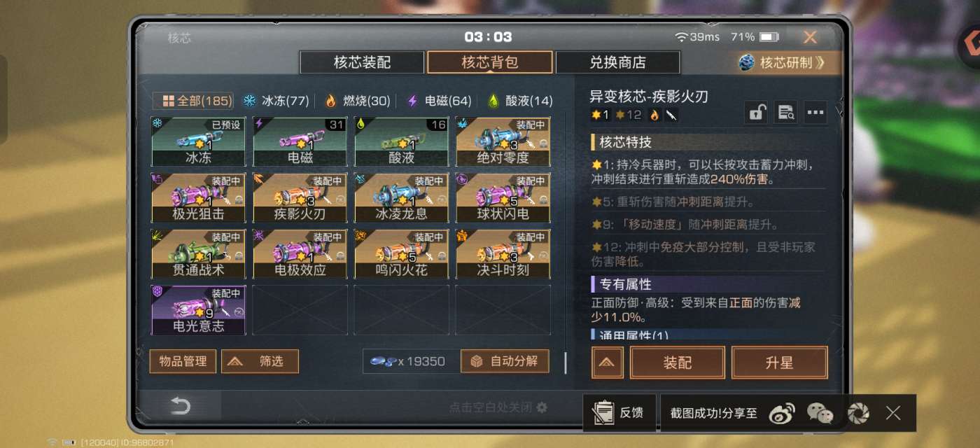Select the 冰冻(77) filter
This screenshot has width=980, height=448.
276,101
